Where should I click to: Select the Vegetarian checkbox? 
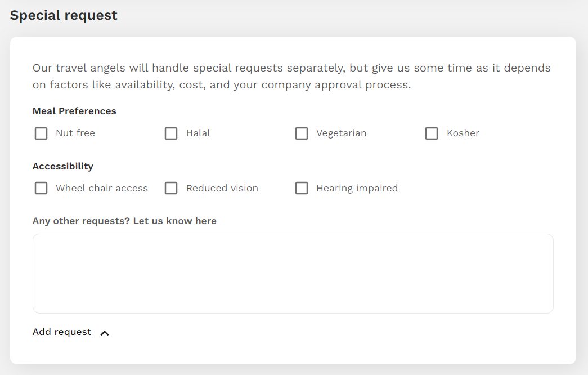302,133
